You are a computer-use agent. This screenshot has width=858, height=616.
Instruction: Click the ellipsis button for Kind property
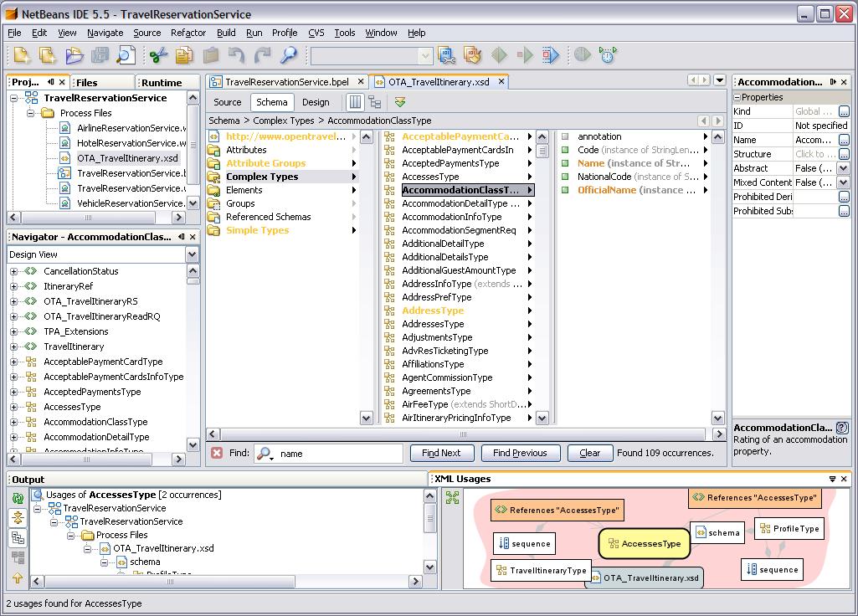[844, 111]
